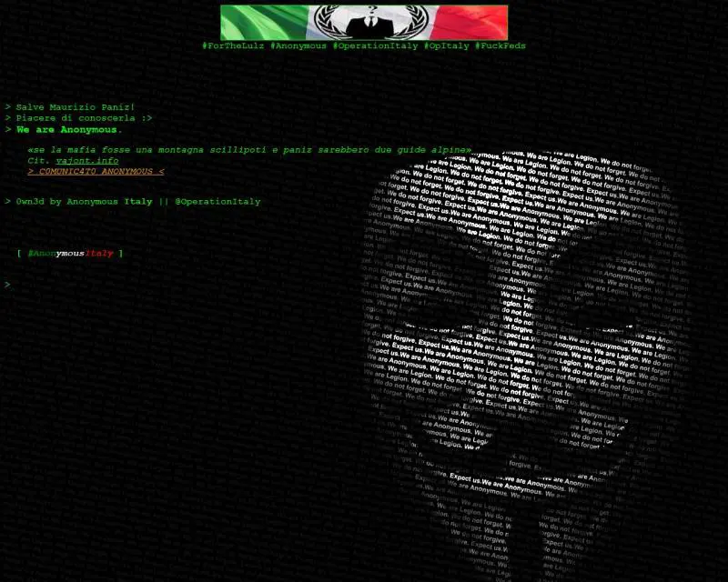Click the "Piacere di conoscerla" line
Screen dimensions: 728x582
pyautogui.click(x=78, y=118)
